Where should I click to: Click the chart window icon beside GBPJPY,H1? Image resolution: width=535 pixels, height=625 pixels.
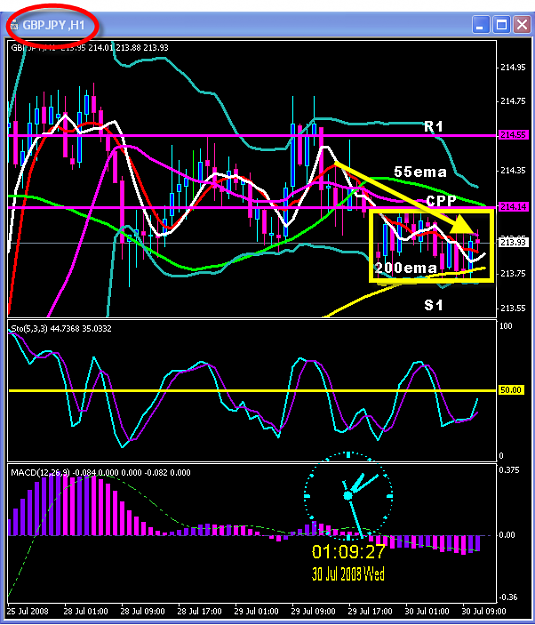(x=15, y=26)
